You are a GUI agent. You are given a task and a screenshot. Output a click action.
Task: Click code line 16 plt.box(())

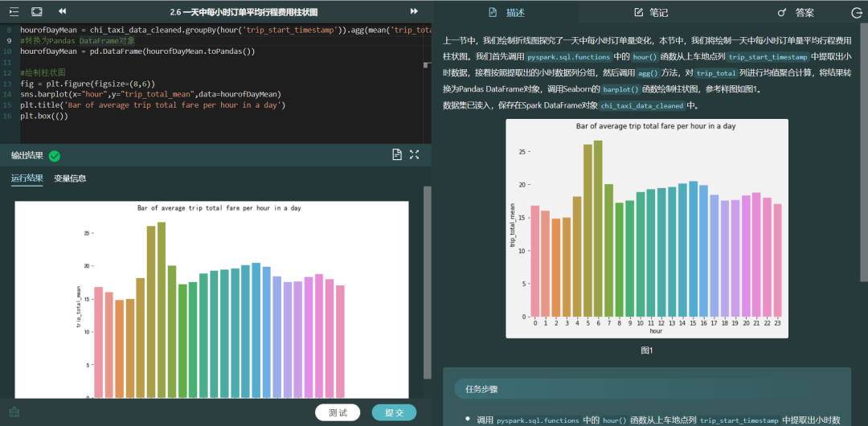pyautogui.click(x=43, y=116)
